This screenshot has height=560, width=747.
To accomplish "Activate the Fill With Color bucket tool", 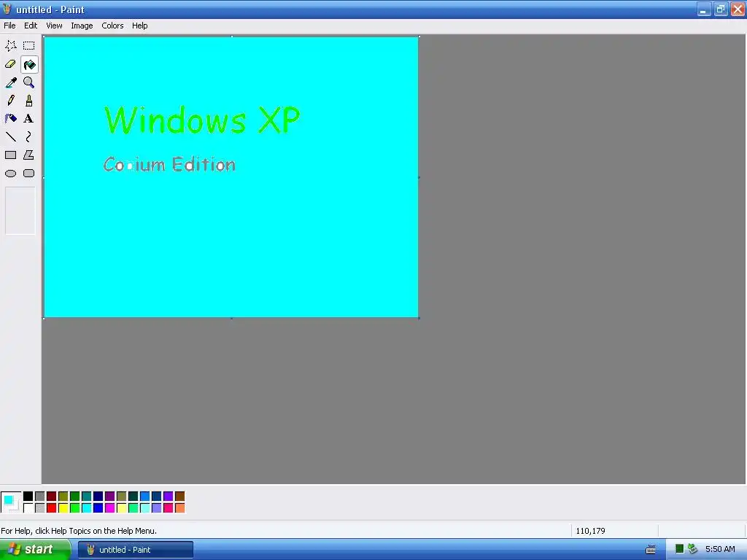I will point(29,64).
